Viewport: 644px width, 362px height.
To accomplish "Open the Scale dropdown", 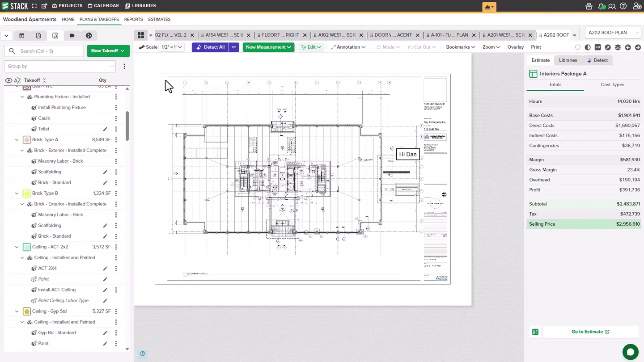I will pyautogui.click(x=172, y=47).
